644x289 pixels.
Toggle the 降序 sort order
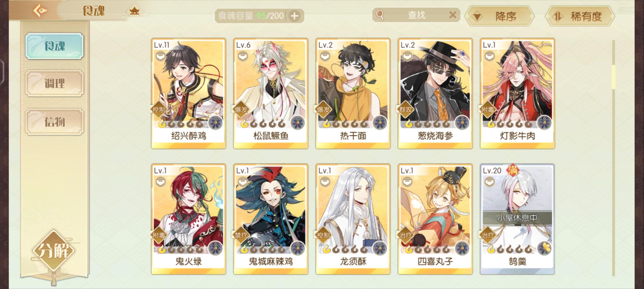[500, 16]
